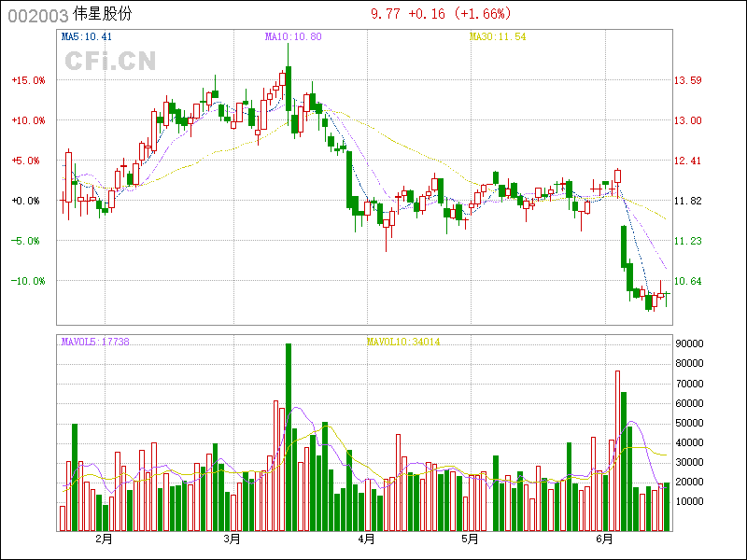
Task: Select the 3月 marker on time axis
Action: coord(233,539)
